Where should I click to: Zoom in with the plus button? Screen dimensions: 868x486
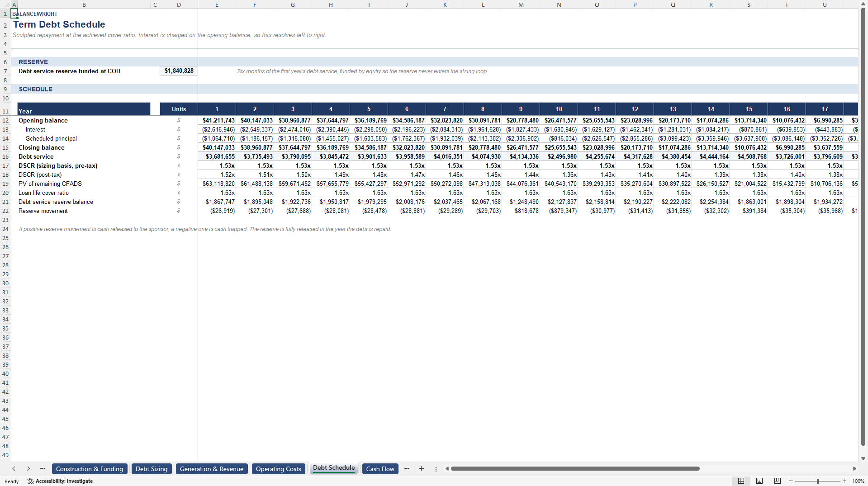click(844, 481)
